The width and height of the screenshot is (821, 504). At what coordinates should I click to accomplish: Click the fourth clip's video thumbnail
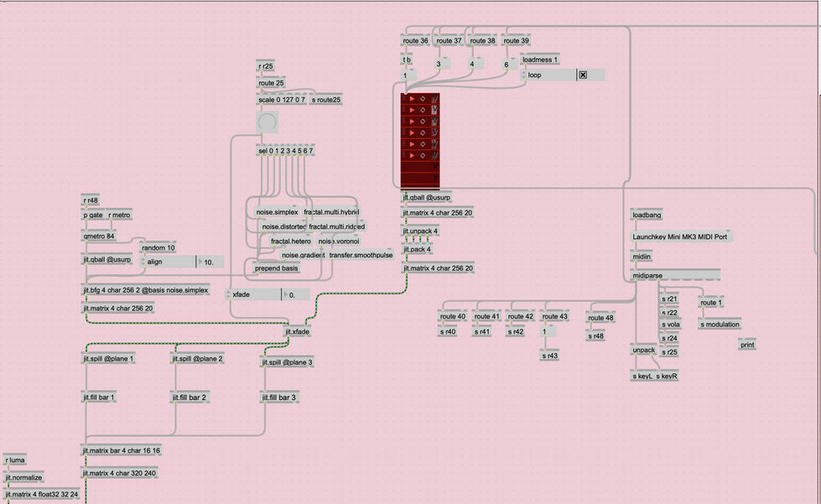pos(434,133)
